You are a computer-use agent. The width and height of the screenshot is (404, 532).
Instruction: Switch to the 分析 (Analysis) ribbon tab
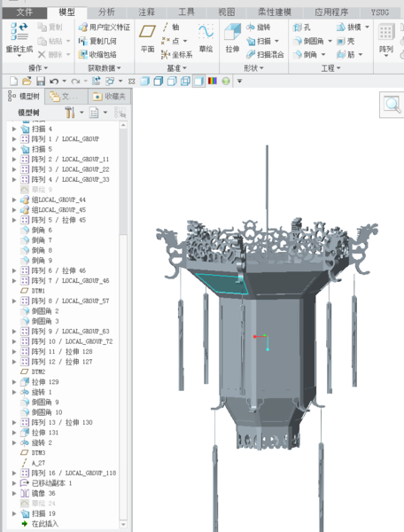click(x=106, y=12)
